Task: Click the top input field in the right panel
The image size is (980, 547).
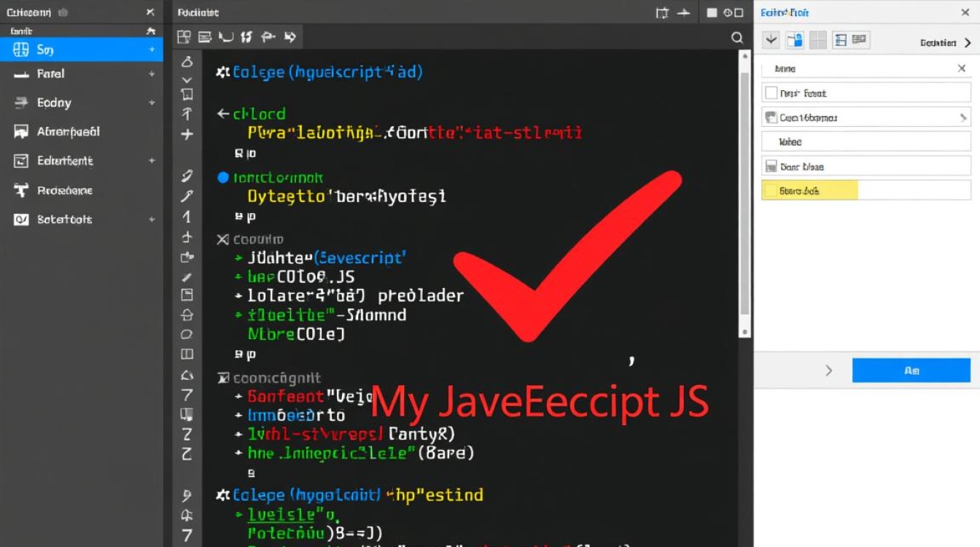Action: coord(866,69)
